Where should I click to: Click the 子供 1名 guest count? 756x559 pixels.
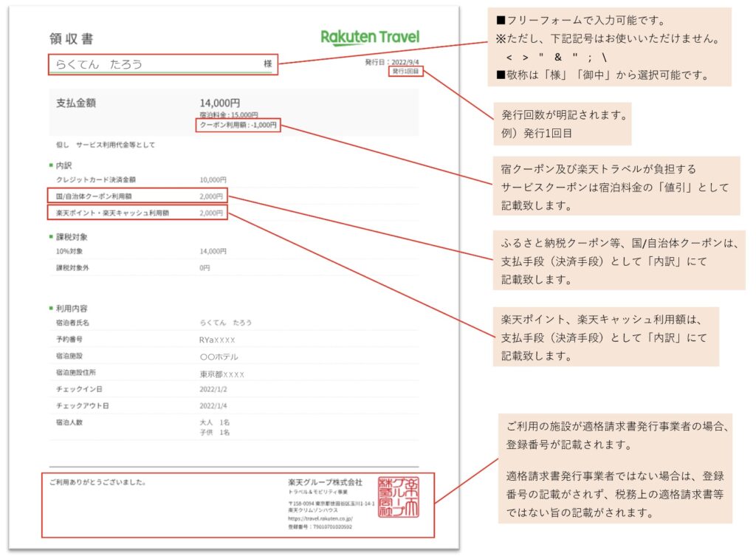[215, 433]
